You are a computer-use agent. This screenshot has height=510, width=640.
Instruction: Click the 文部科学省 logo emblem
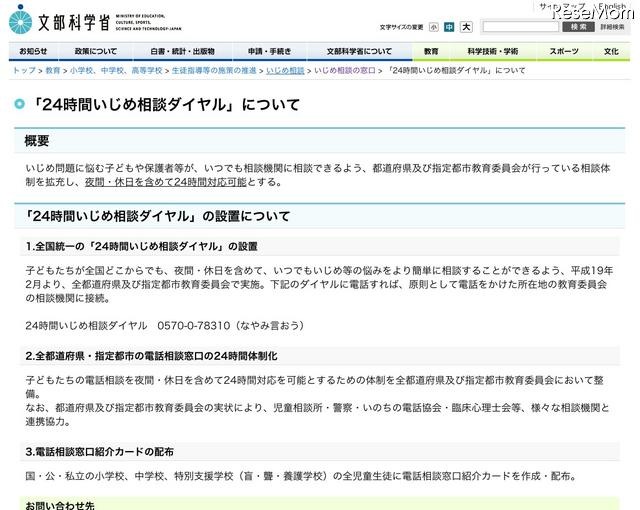click(20, 20)
